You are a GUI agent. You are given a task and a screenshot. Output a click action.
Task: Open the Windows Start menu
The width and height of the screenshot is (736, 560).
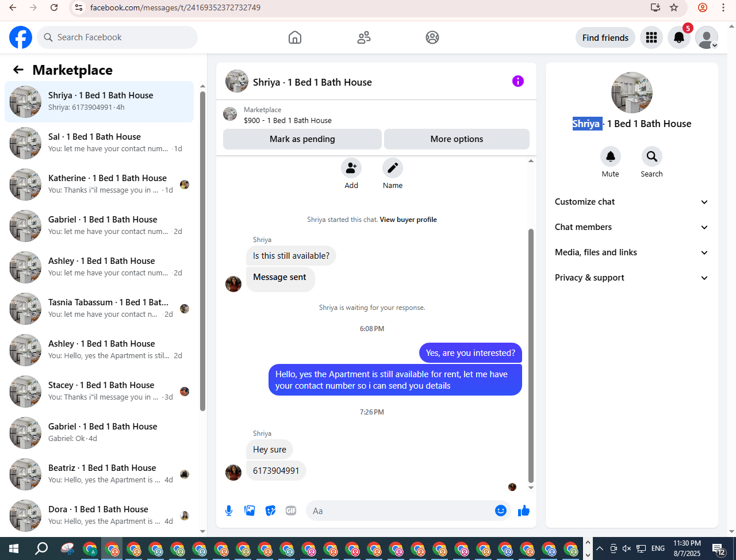coord(14,549)
